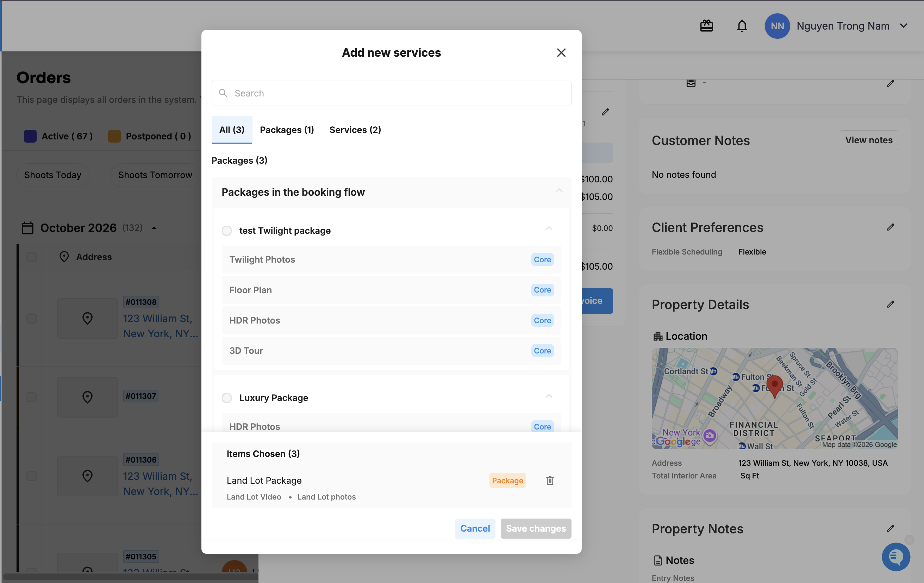Viewport: 924px width, 583px height.
Task: Click calendar icon next to October 2026
Action: click(27, 228)
